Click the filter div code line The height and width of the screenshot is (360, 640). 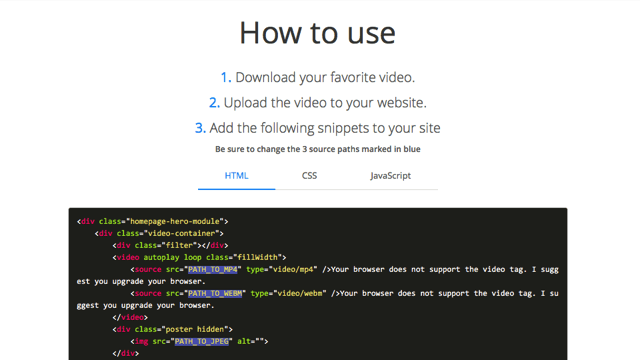coord(171,245)
